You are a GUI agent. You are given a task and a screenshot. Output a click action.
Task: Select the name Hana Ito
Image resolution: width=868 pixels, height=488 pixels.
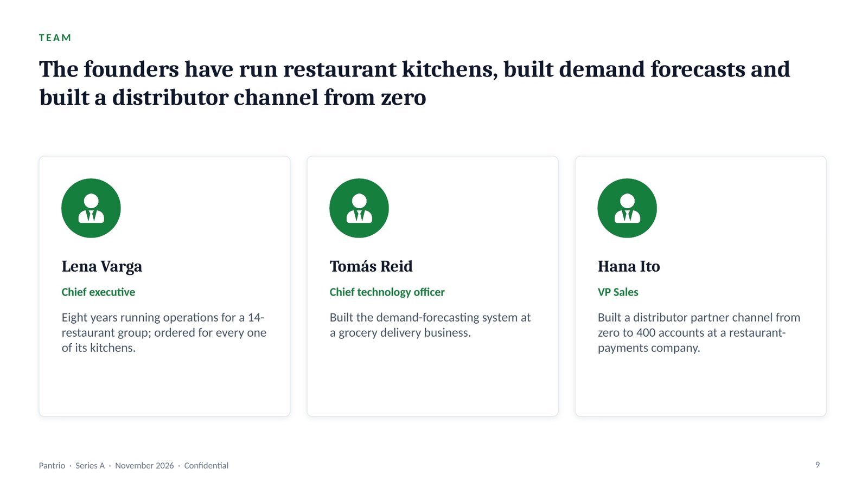[629, 266]
